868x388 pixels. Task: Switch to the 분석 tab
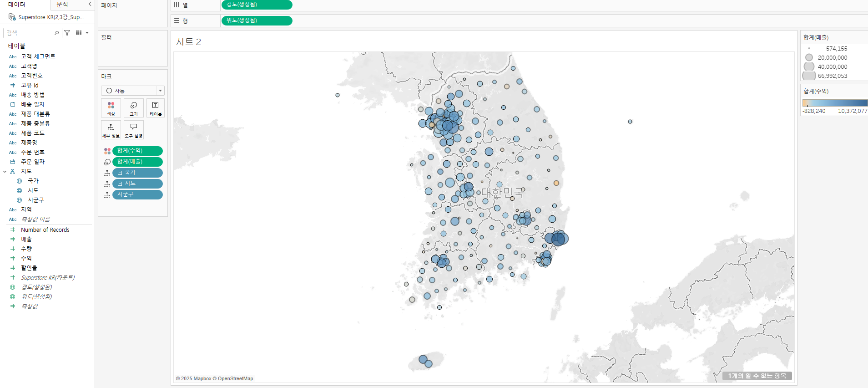click(x=62, y=5)
